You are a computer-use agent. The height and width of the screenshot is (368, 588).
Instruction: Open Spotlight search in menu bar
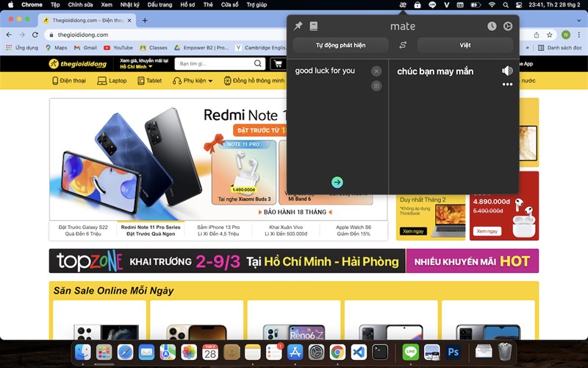(x=506, y=5)
